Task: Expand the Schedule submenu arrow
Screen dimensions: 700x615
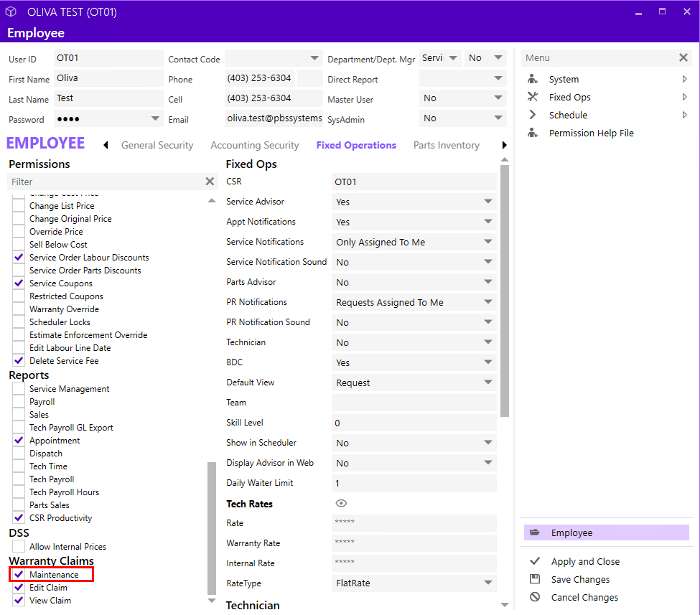Action: (x=684, y=115)
